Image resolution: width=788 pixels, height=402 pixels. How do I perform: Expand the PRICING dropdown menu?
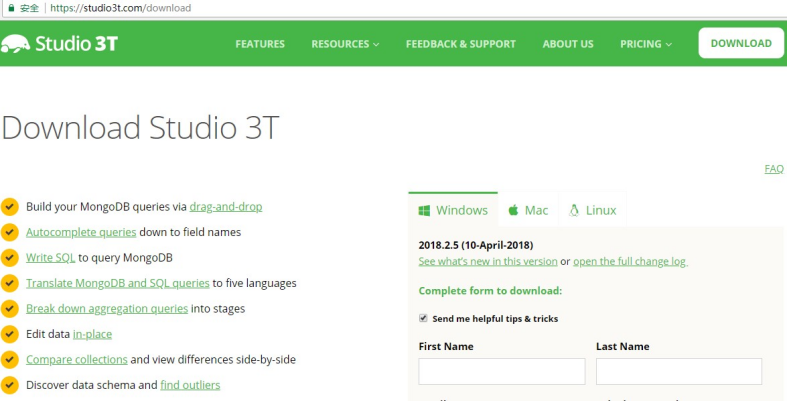click(646, 44)
